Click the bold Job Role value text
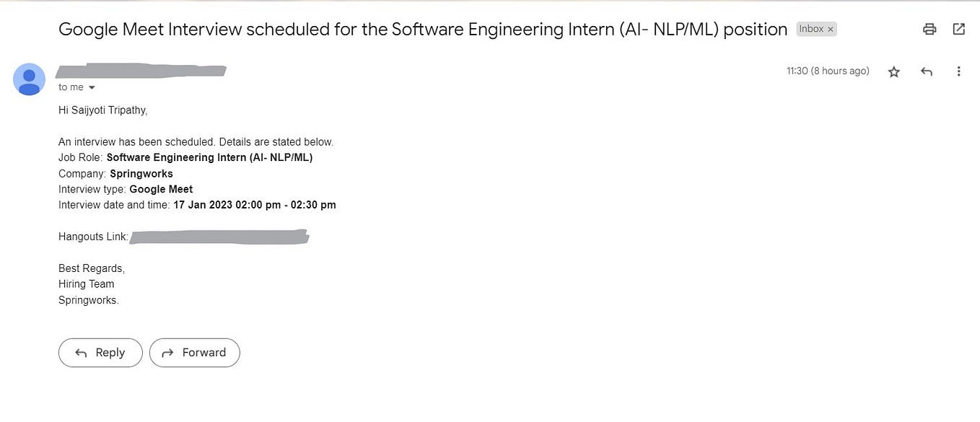Screen dimensions: 980x422 coord(209,157)
